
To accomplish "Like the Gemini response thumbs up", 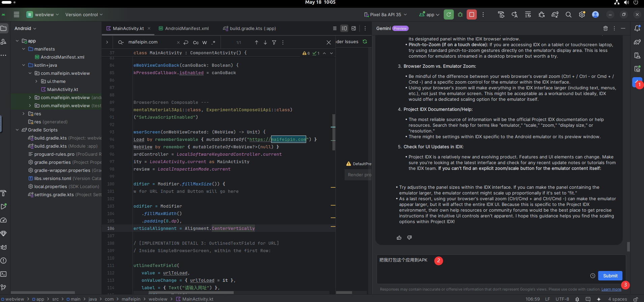I will 399,238.
